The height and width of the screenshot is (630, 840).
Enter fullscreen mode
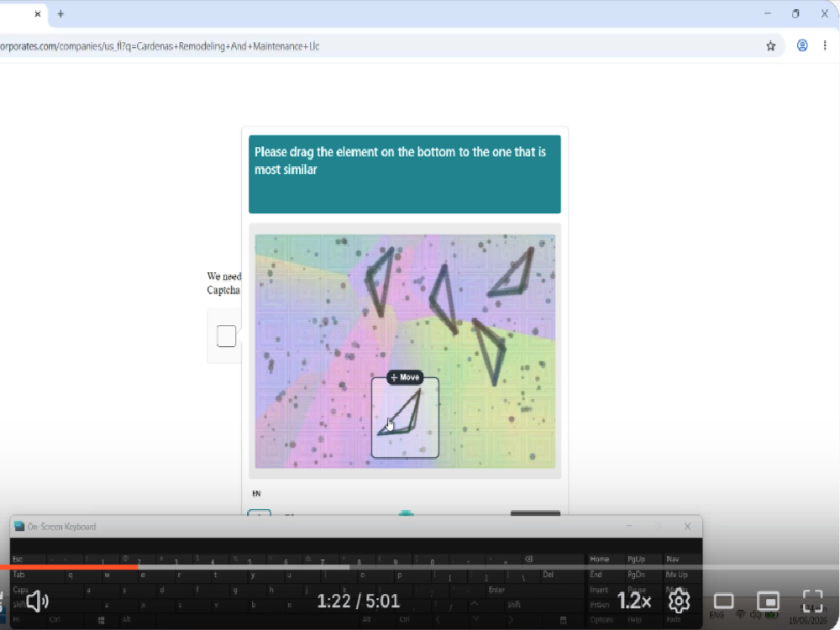pos(812,601)
